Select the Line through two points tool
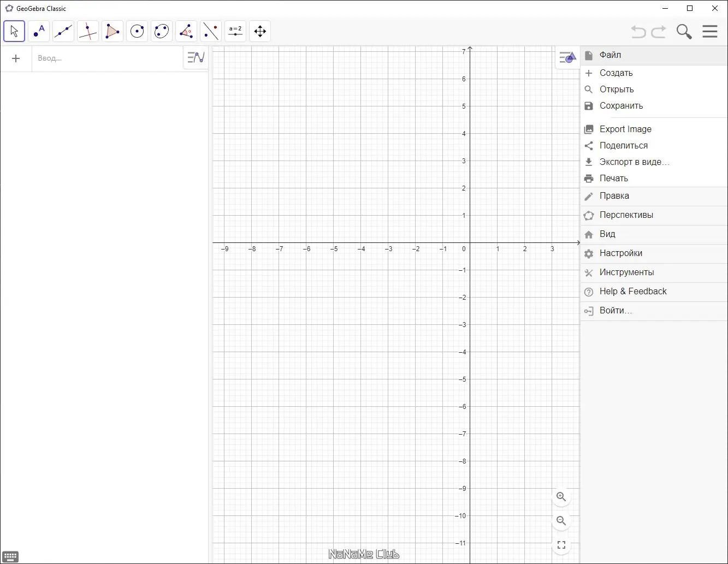The height and width of the screenshot is (564, 728). tap(63, 31)
